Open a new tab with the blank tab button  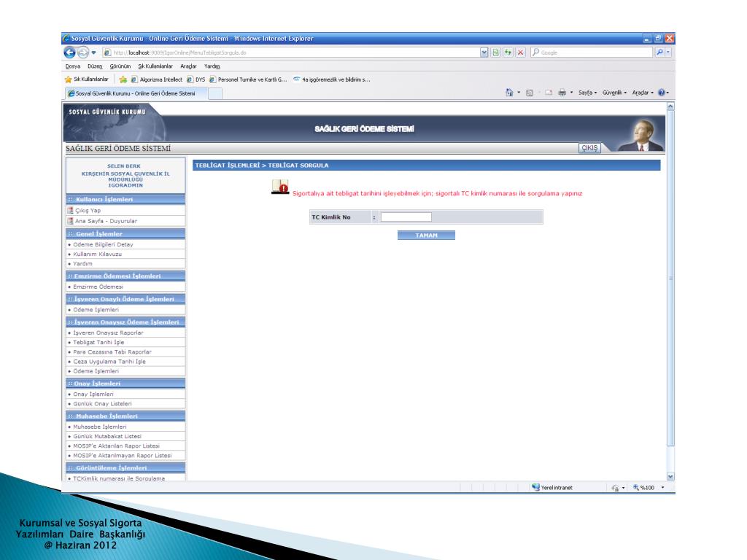point(215,94)
